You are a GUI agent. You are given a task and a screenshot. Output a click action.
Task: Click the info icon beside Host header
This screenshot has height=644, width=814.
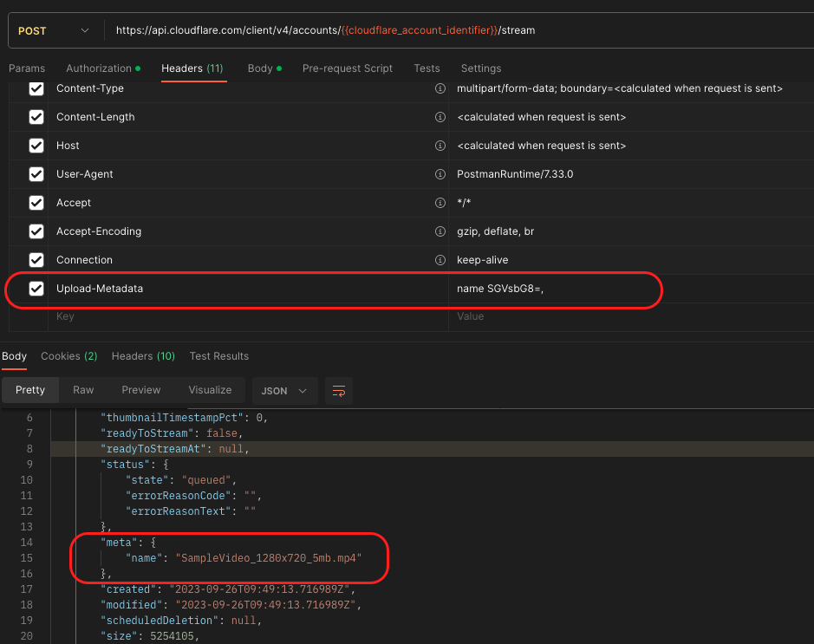[440, 145]
